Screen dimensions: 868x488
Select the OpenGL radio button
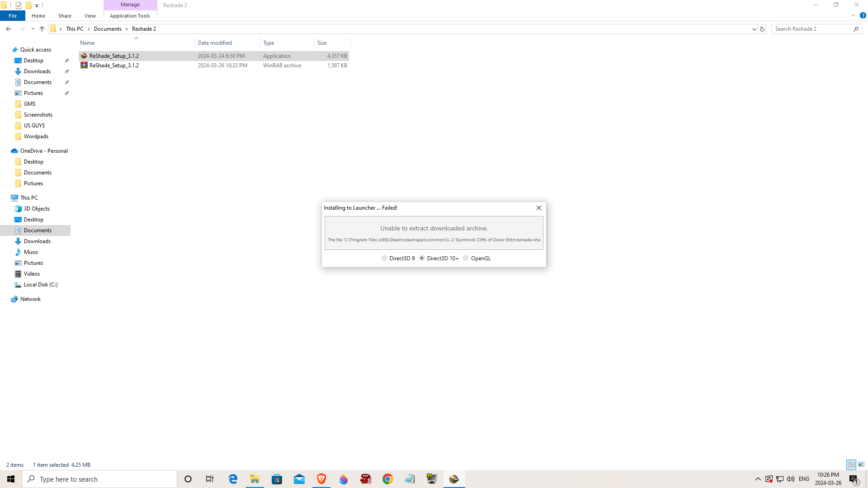[x=466, y=258]
